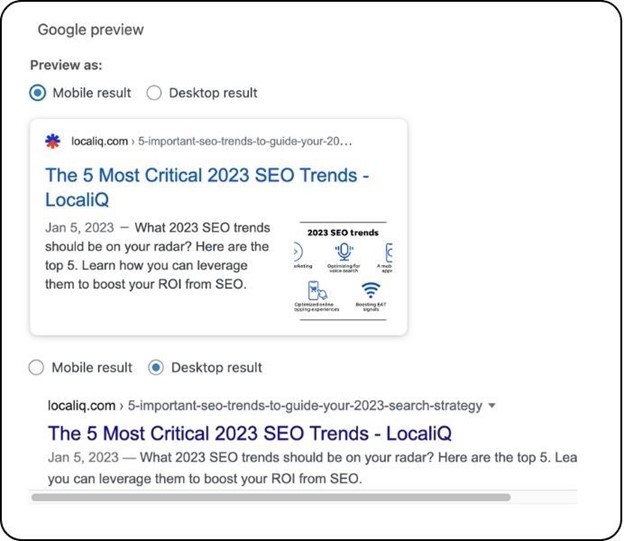Open the dropdown arrow after desktop URL
Viewport: 624px width, 541px height.
(x=491, y=406)
